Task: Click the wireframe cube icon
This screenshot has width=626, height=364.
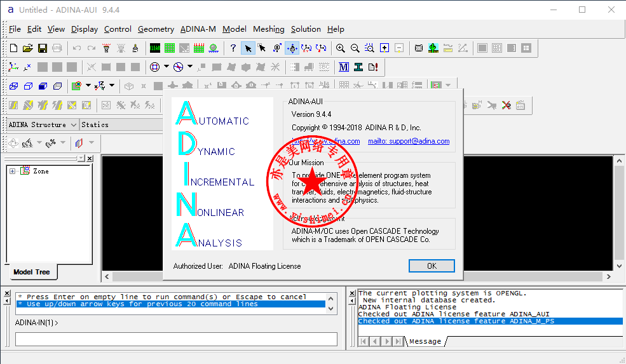Action: (x=13, y=86)
